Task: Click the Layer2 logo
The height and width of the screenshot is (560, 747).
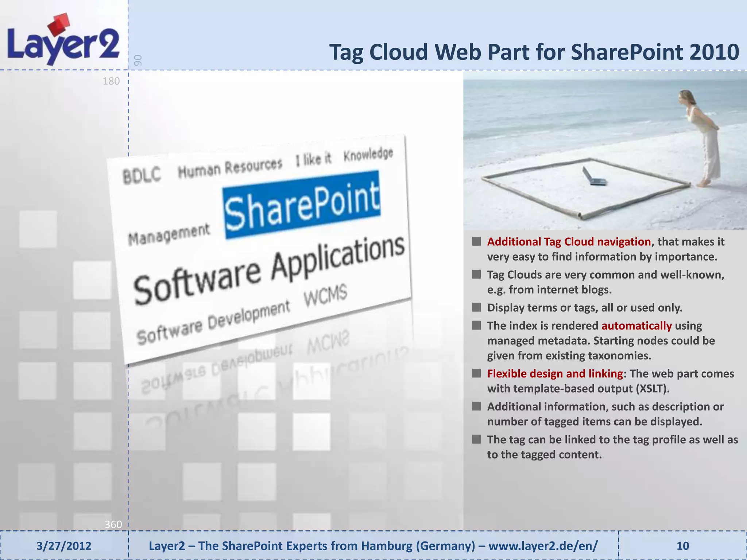Action: 63,39
